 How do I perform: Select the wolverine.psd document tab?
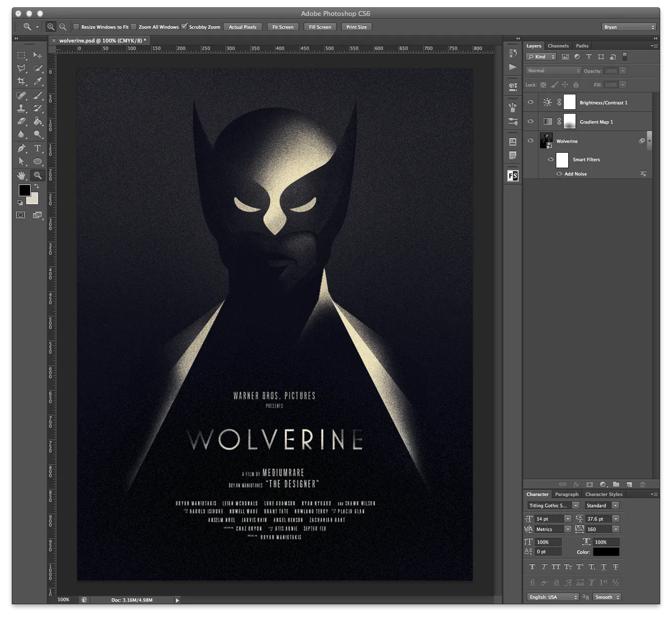pos(102,41)
